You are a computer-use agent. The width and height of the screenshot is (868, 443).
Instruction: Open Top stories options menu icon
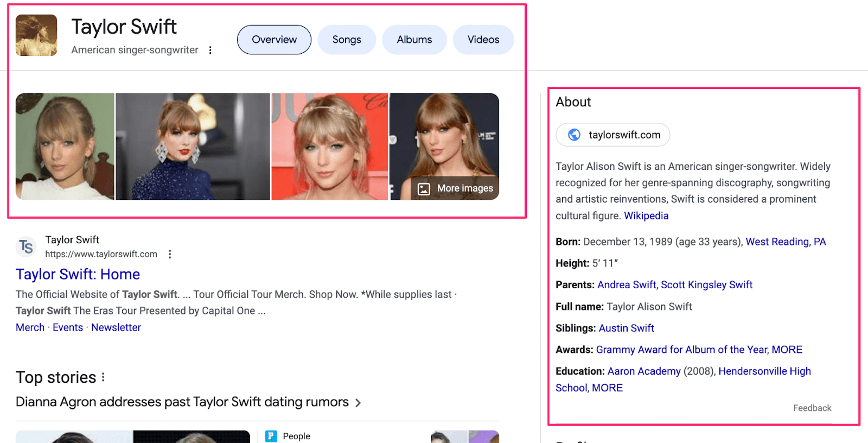point(103,377)
